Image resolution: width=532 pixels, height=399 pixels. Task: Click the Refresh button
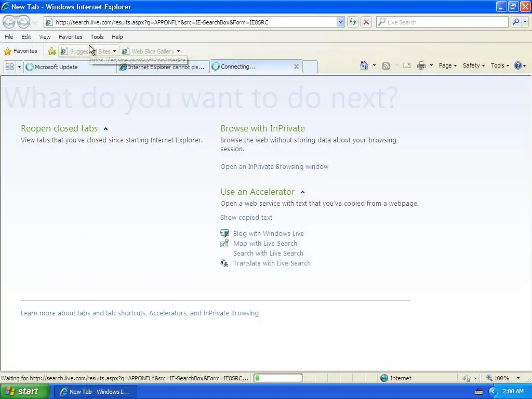[x=353, y=22]
